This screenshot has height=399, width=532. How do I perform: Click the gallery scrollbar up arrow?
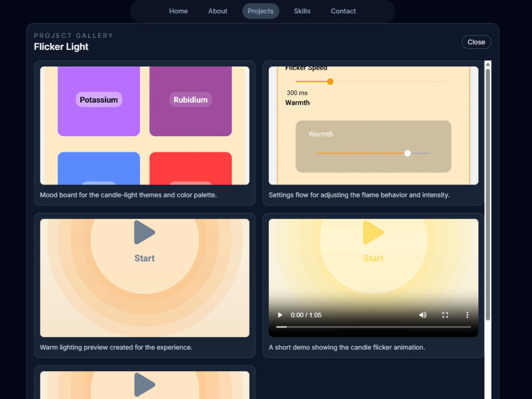tap(488, 64)
